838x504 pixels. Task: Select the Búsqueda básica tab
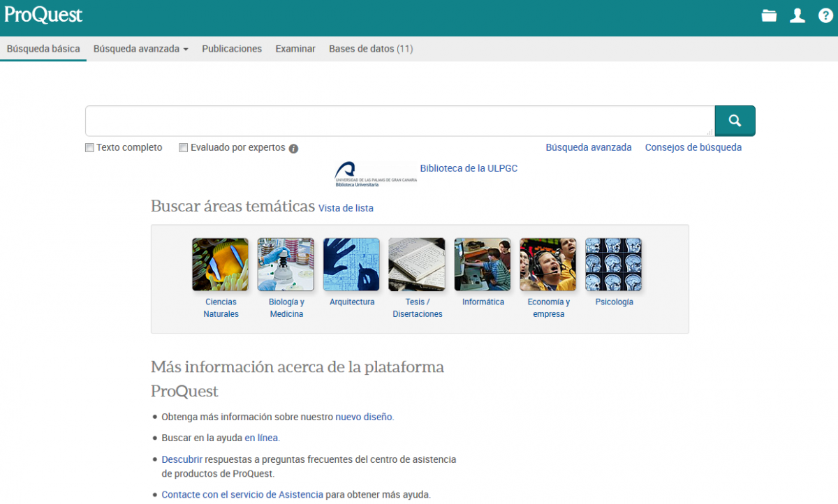coord(43,49)
